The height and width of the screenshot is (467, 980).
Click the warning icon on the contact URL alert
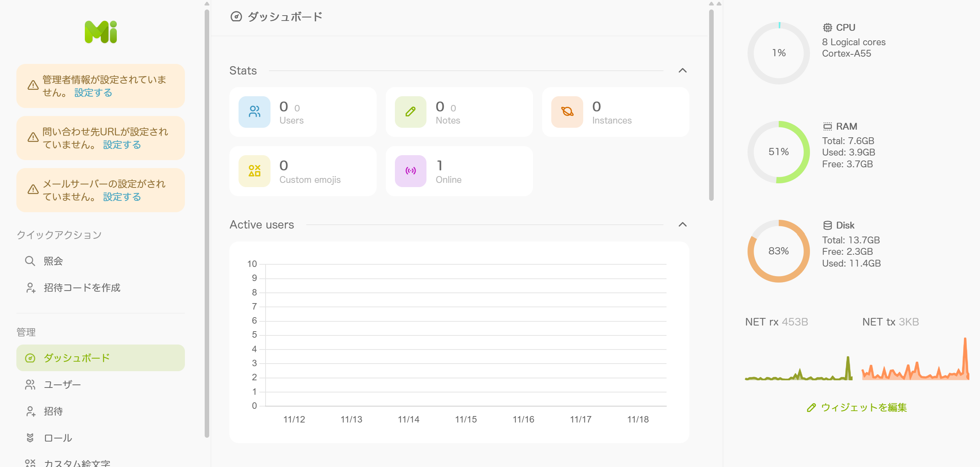[x=33, y=137]
